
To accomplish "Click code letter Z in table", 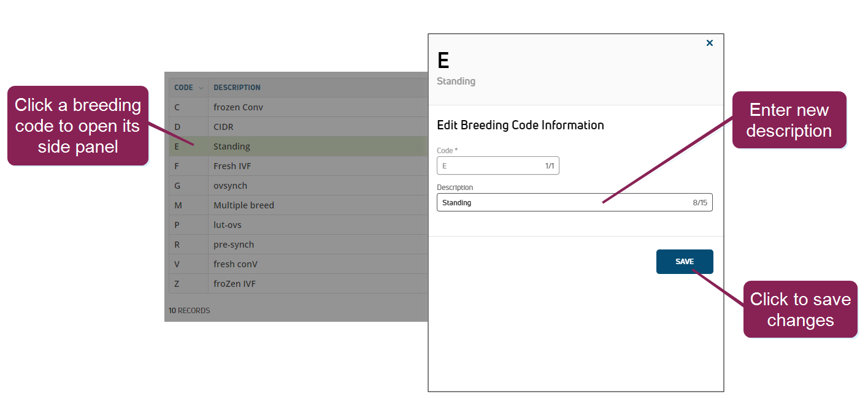I will 177,284.
